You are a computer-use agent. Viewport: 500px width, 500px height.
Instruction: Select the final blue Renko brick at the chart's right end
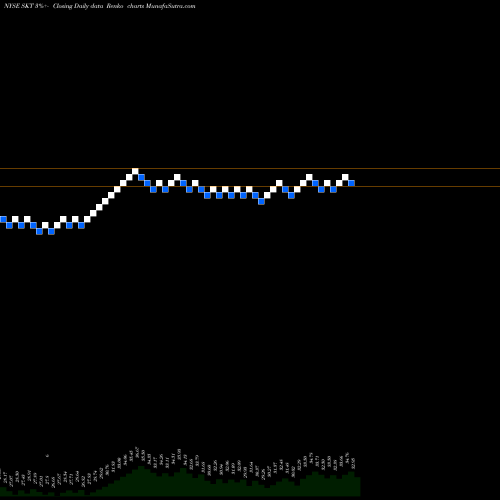pyautogui.click(x=351, y=183)
